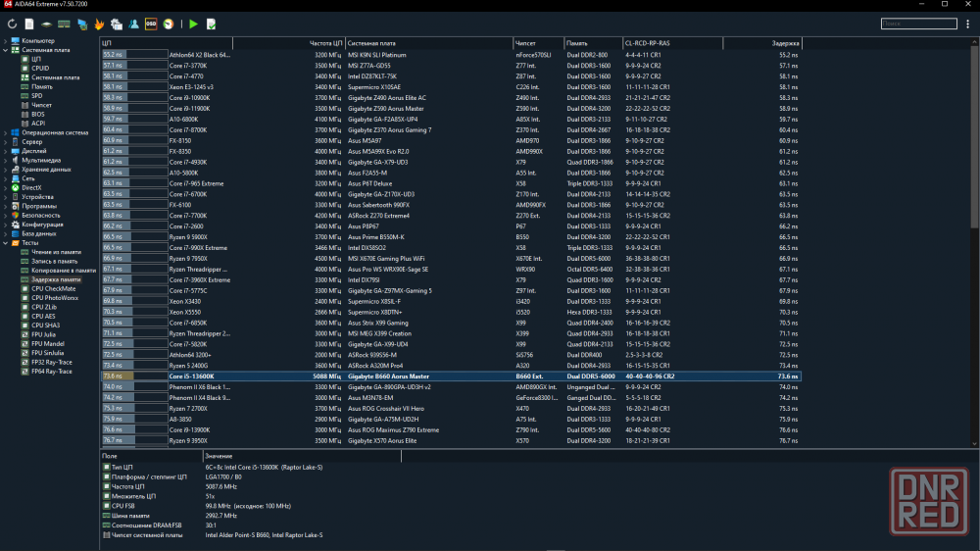The image size is (980, 551).
Task: Collapse the Системная плата tree node
Action: [x=6, y=50]
